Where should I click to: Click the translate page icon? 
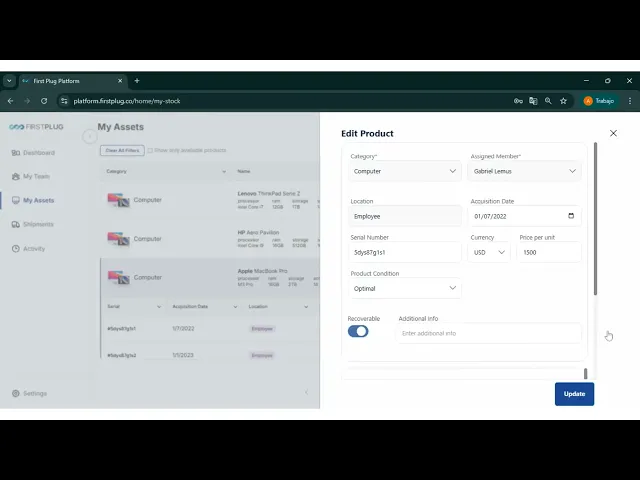point(533,101)
